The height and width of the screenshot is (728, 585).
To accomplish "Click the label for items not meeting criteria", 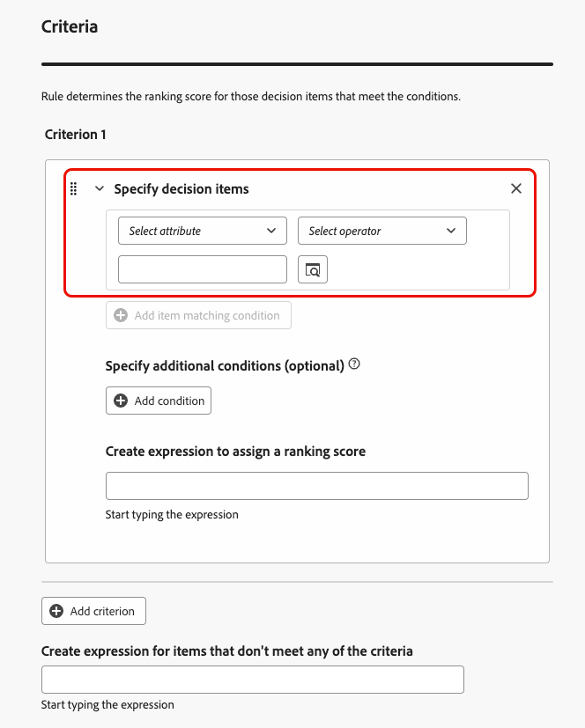I will pyautogui.click(x=226, y=651).
